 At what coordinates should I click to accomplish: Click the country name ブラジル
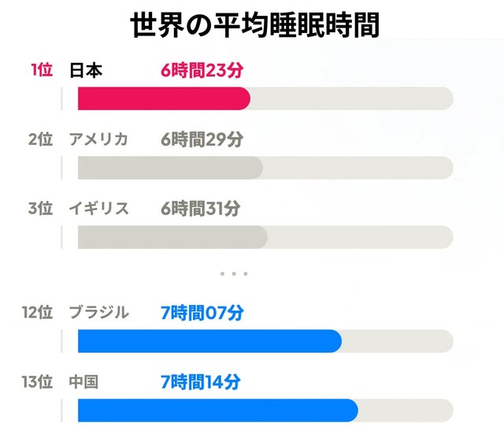pyautogui.click(x=98, y=313)
